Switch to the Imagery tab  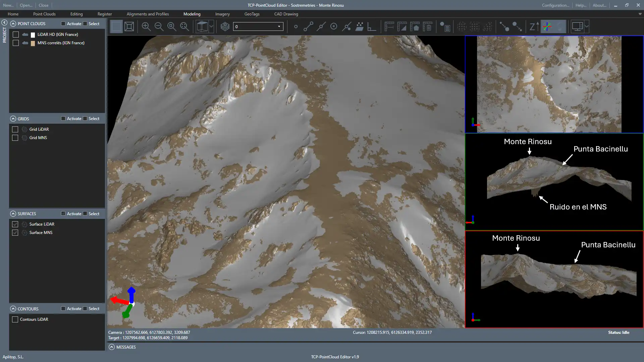click(x=222, y=14)
